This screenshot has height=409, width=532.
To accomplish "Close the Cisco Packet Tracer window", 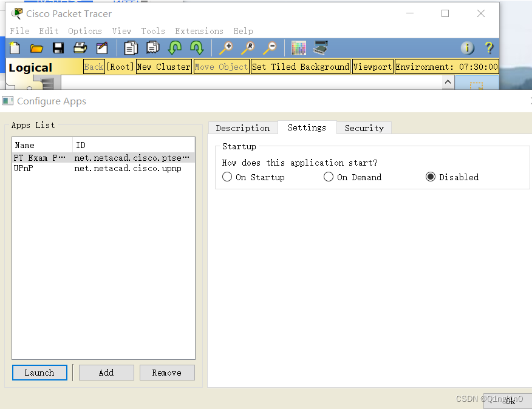I will pos(481,13).
